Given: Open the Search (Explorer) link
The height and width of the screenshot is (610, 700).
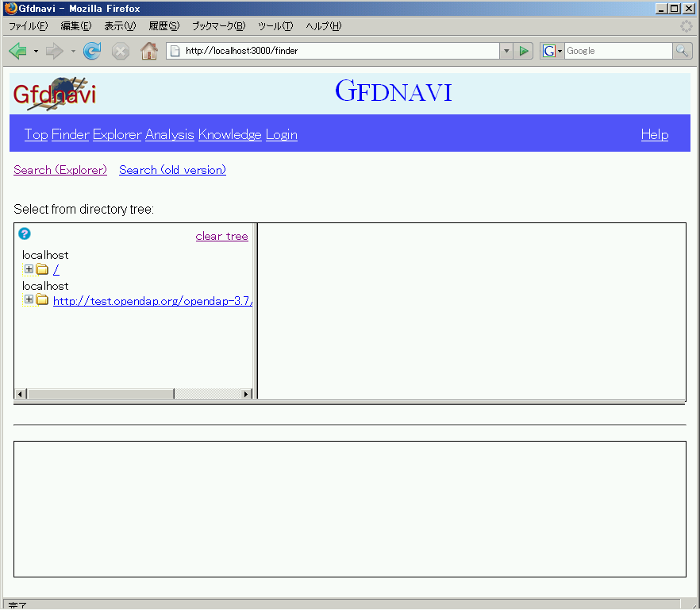Looking at the screenshot, I should (x=60, y=170).
